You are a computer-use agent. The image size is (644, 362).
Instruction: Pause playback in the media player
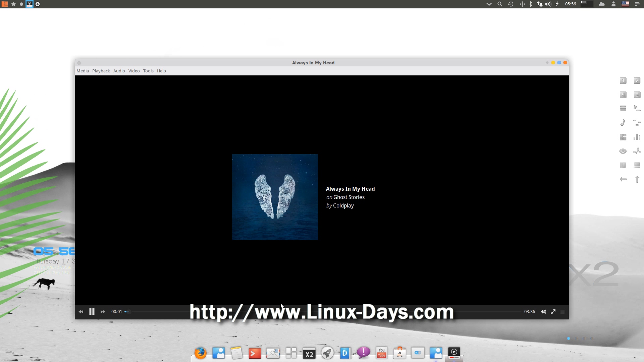(92, 312)
